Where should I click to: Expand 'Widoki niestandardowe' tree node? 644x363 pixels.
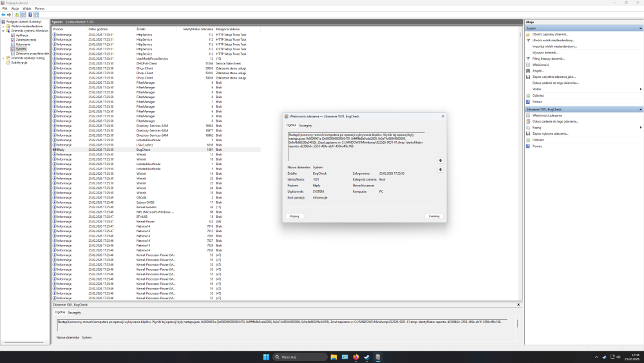point(3,26)
